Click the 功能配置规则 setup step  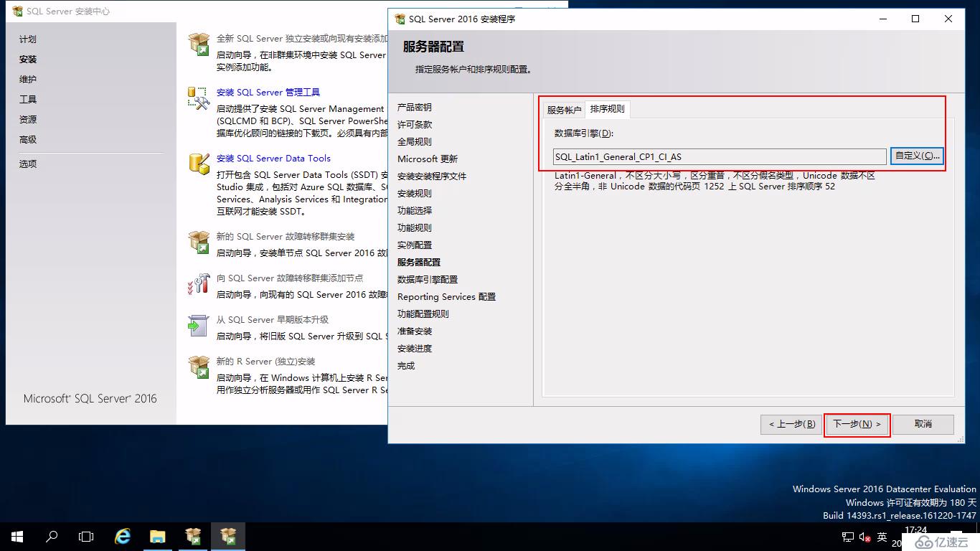[x=423, y=314]
